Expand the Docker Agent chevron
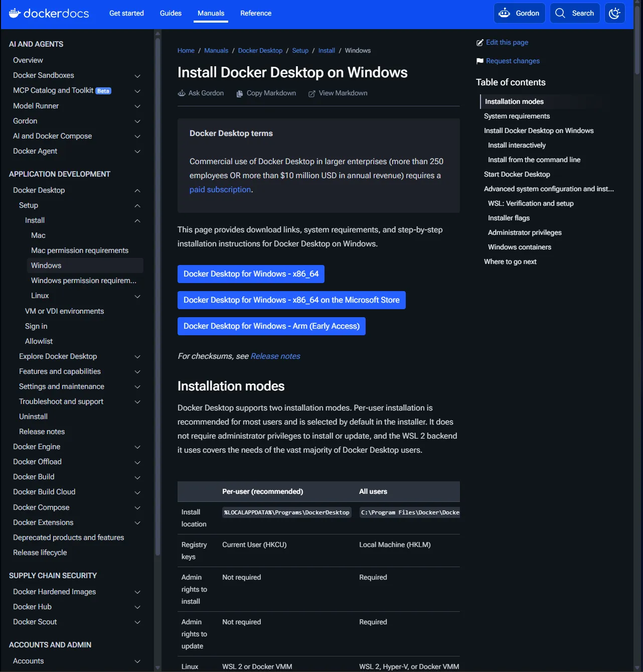This screenshot has height=672, width=643. coord(137,151)
